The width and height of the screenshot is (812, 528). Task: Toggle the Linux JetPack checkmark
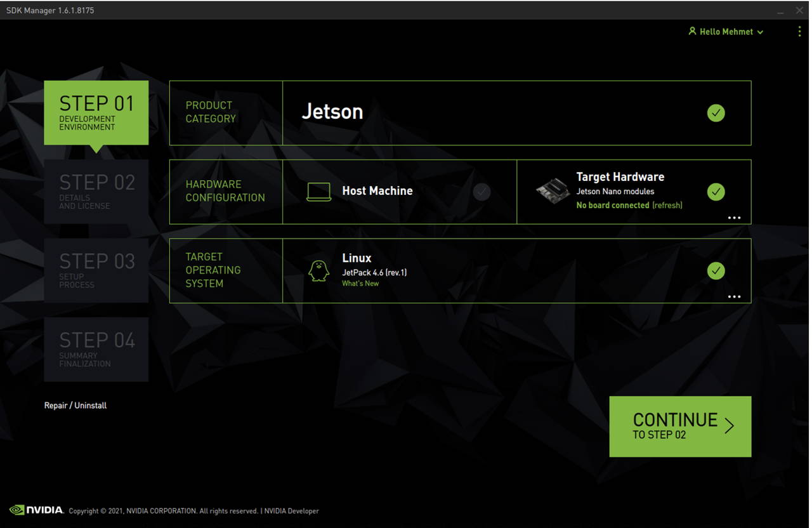pyautogui.click(x=716, y=271)
